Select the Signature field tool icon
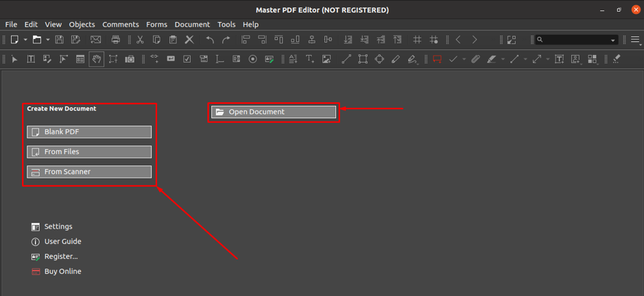 pos(270,59)
